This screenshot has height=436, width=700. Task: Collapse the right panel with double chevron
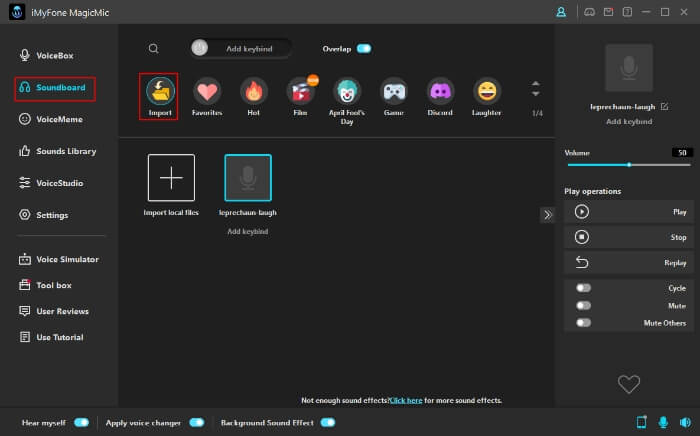[x=548, y=215]
